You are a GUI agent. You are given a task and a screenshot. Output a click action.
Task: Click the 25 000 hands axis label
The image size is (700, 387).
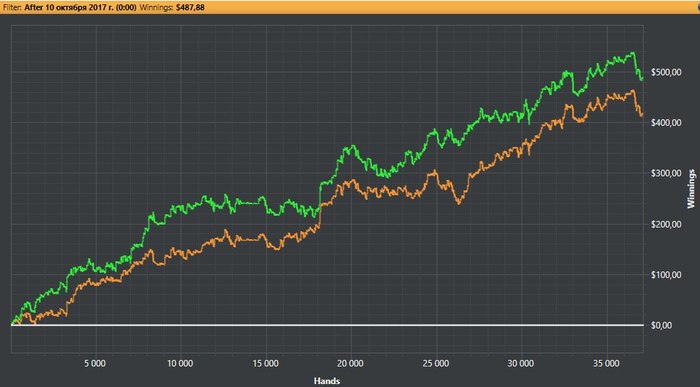coord(436,364)
